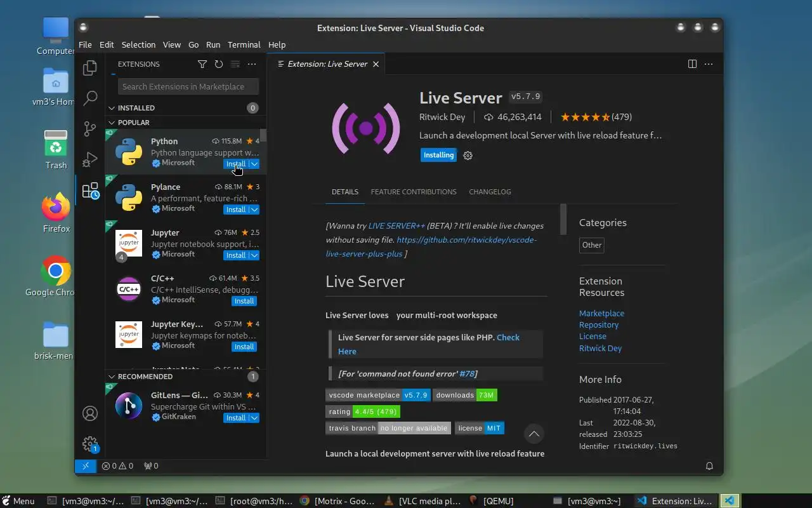Open the Search view in activity bar
Image resolution: width=812 pixels, height=508 pixels.
[x=90, y=98]
